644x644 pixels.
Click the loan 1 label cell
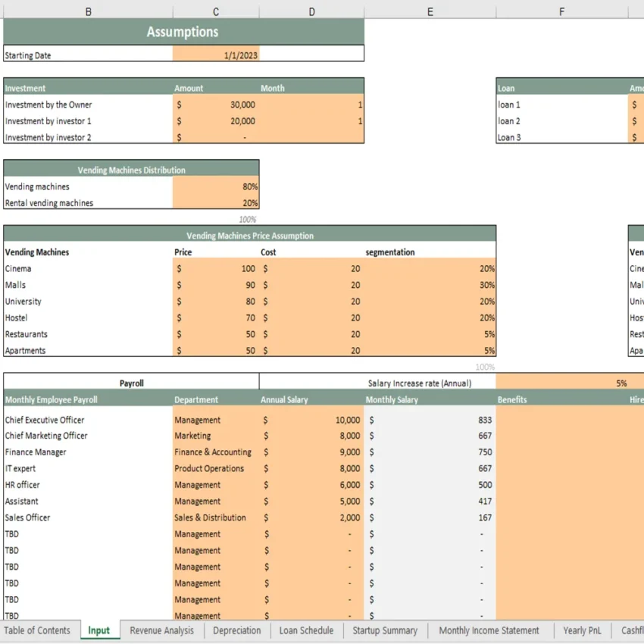(x=509, y=105)
